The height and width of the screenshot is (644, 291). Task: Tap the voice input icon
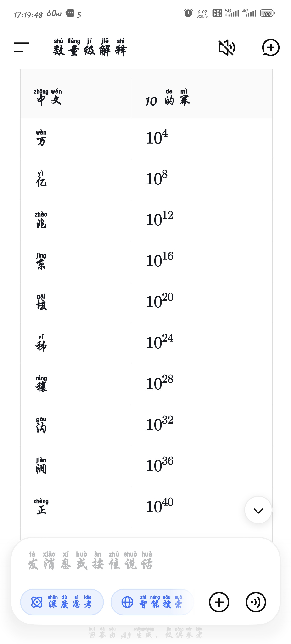[256, 602]
